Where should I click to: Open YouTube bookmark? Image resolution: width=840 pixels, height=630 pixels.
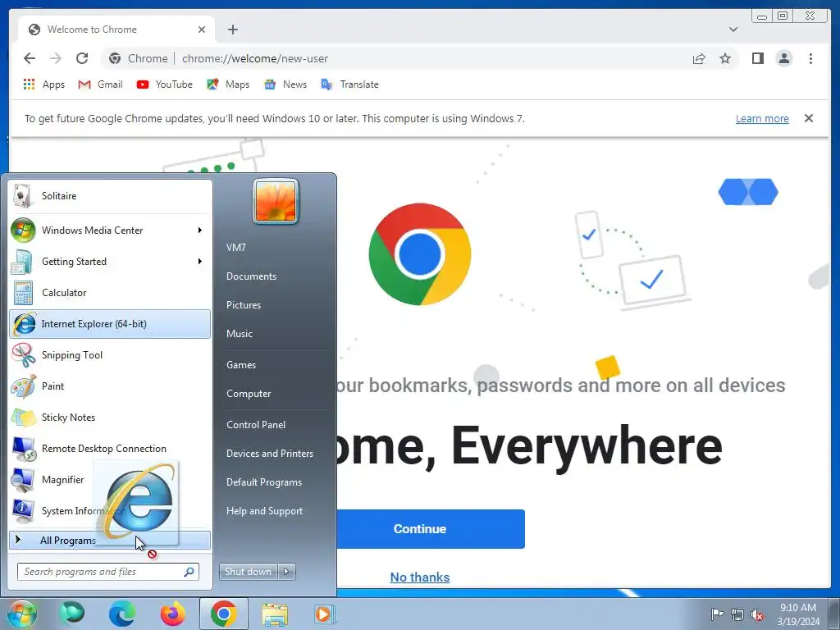click(164, 84)
